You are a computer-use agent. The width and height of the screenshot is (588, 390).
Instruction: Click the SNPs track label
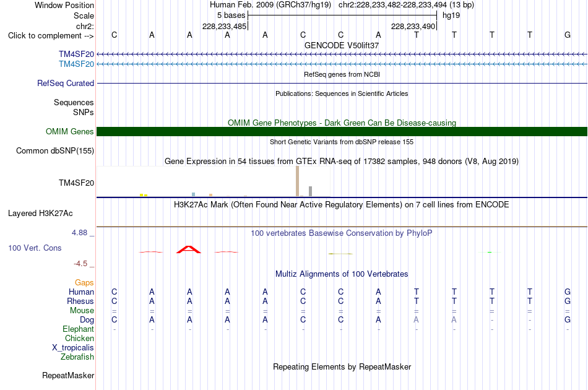[84, 112]
